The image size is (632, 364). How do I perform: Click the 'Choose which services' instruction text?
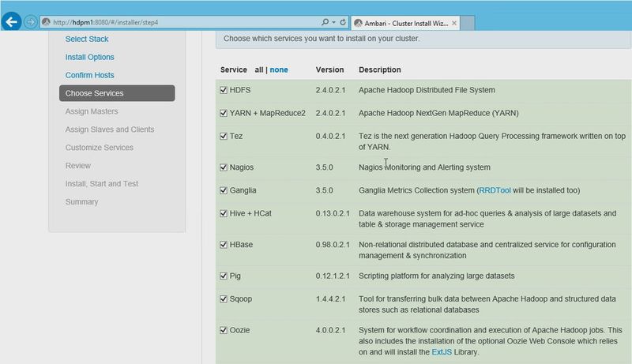pyautogui.click(x=322, y=39)
